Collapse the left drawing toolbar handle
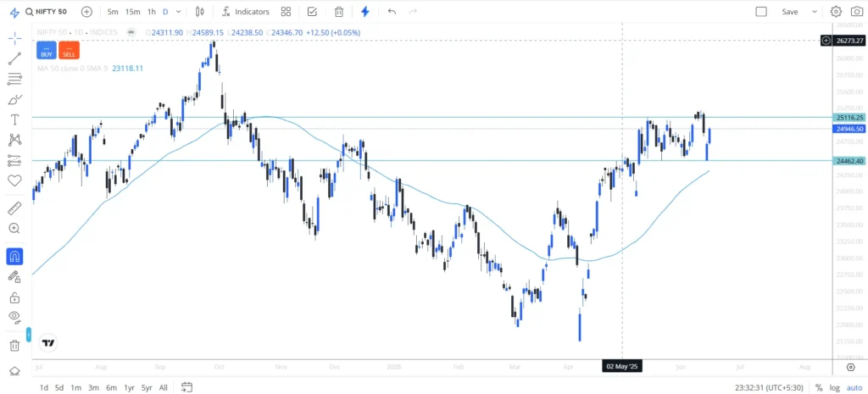This screenshot has height=394, width=868. 28,335
